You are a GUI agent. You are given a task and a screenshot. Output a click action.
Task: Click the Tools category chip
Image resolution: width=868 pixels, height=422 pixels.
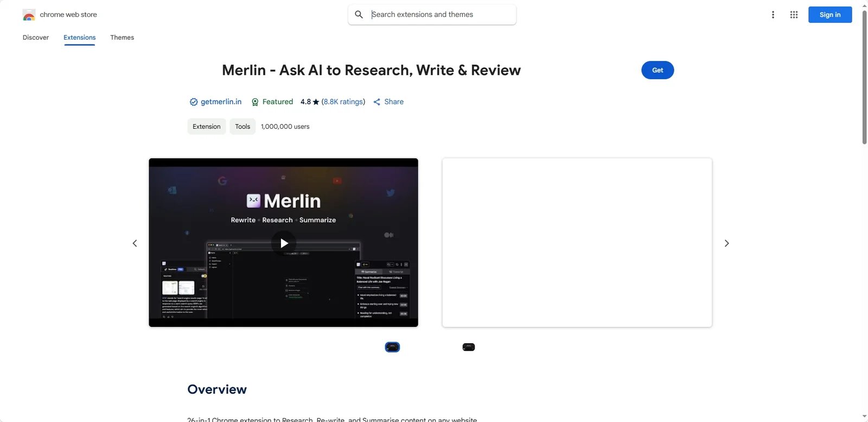tap(242, 127)
